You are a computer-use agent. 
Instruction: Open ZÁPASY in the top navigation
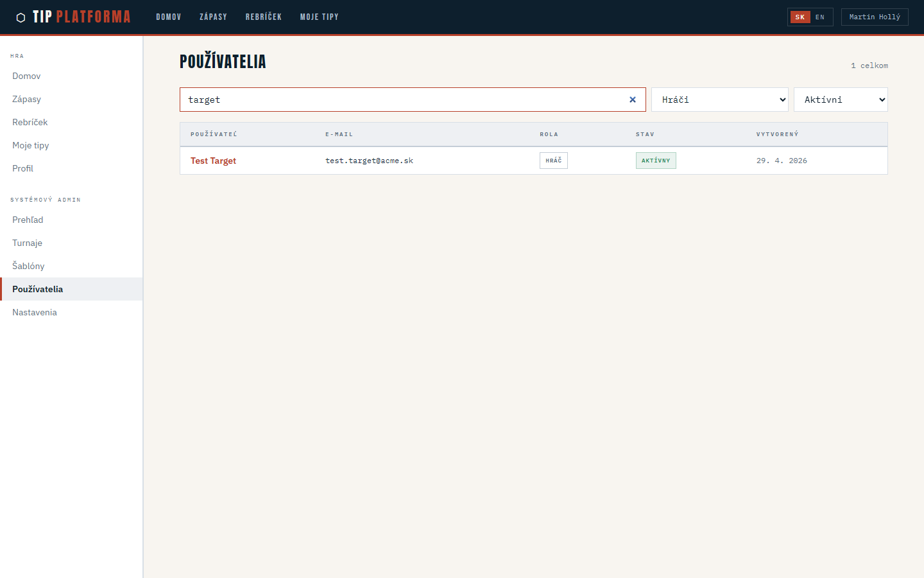[214, 17]
